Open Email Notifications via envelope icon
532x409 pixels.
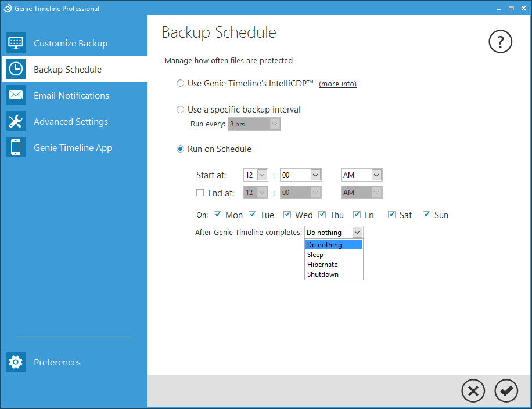tap(16, 95)
